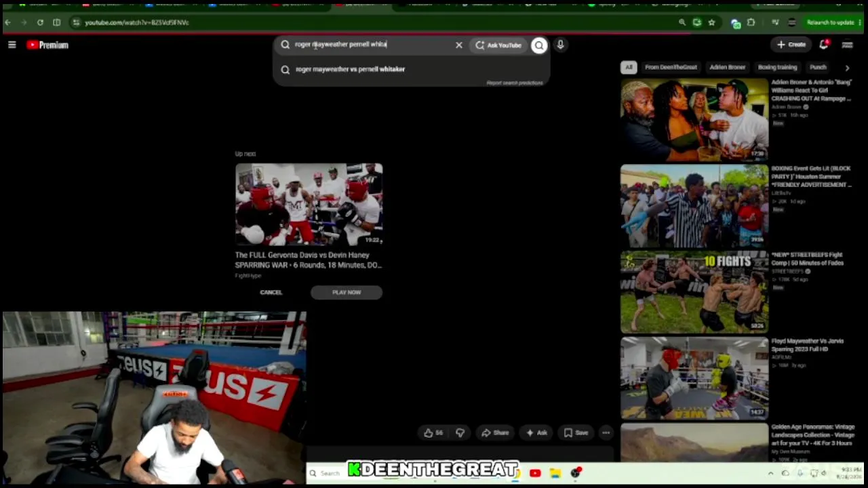Image resolution: width=868 pixels, height=488 pixels.
Task: Select the Adrien Broner filter chip
Action: 727,67
